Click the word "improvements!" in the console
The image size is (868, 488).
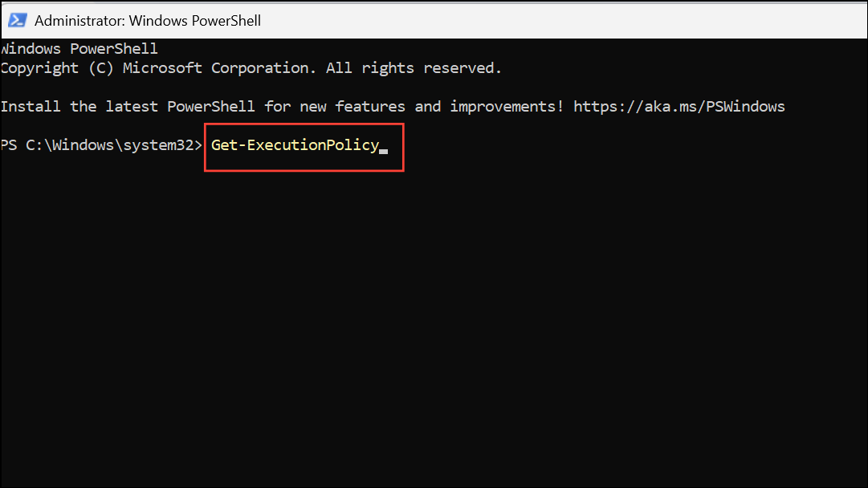click(507, 107)
